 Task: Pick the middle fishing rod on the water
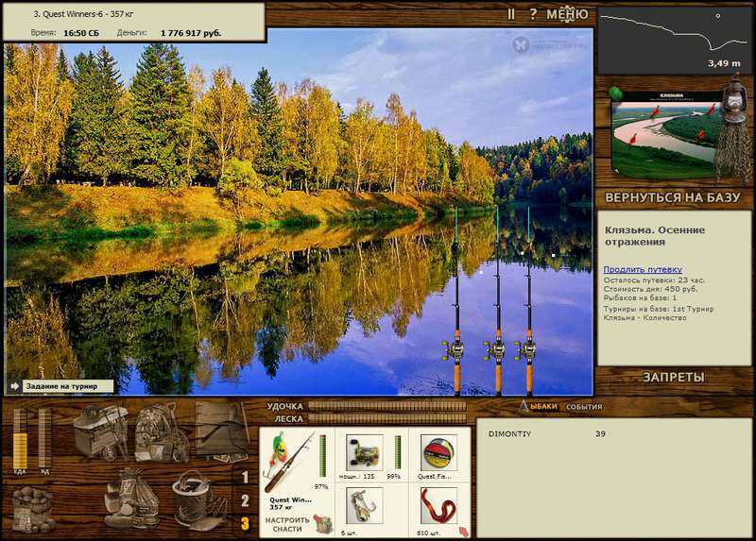coord(498,301)
